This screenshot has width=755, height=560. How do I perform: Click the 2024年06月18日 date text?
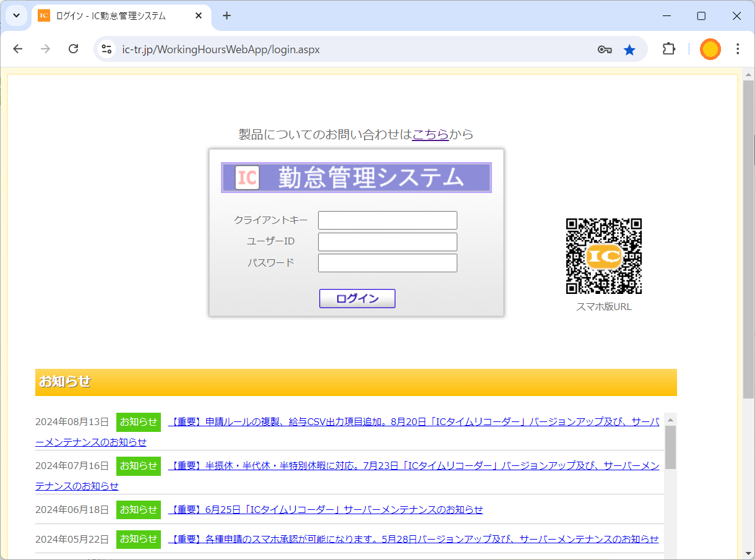pyautogui.click(x=72, y=510)
